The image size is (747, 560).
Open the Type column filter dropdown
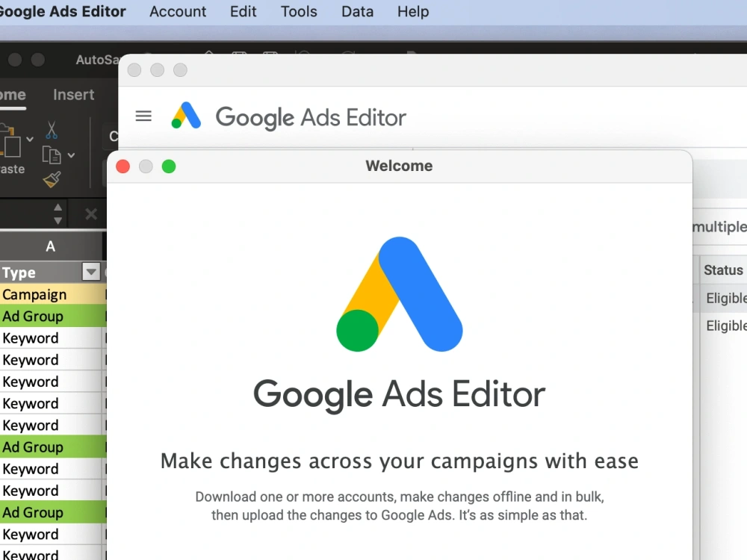click(90, 272)
